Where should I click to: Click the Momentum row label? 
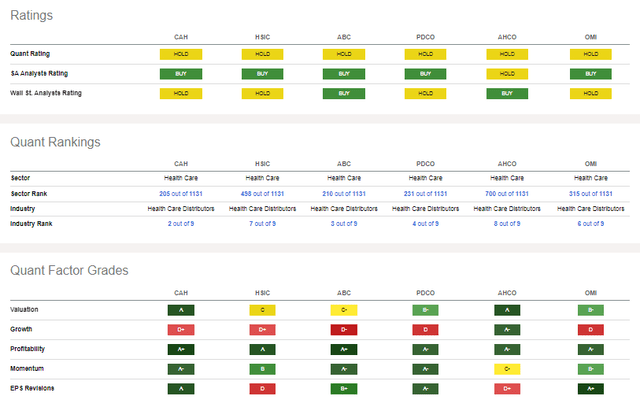point(27,369)
